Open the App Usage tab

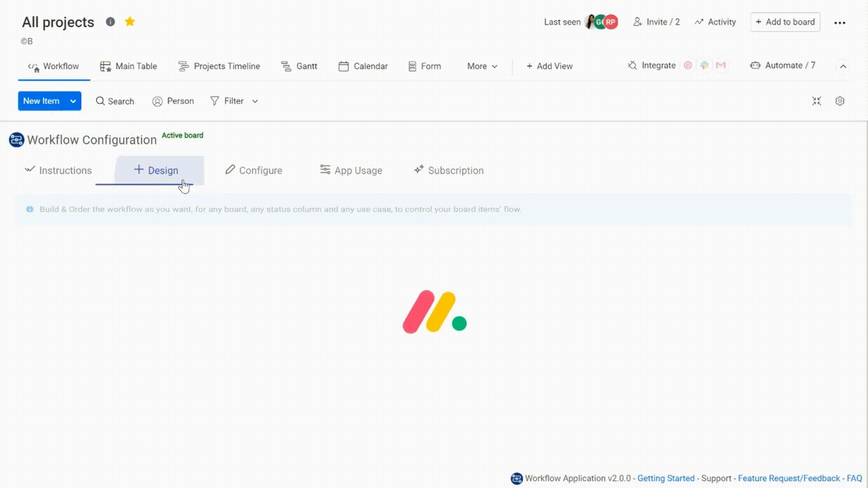[351, 170]
